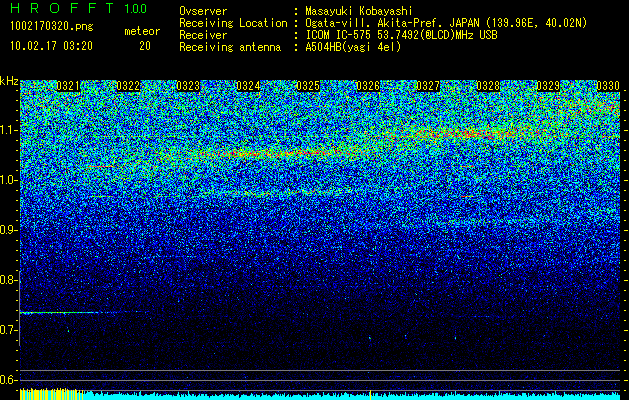This screenshot has height=400, width=629.
Task: Click the 0.9 frequency axis label
Action: [8, 230]
